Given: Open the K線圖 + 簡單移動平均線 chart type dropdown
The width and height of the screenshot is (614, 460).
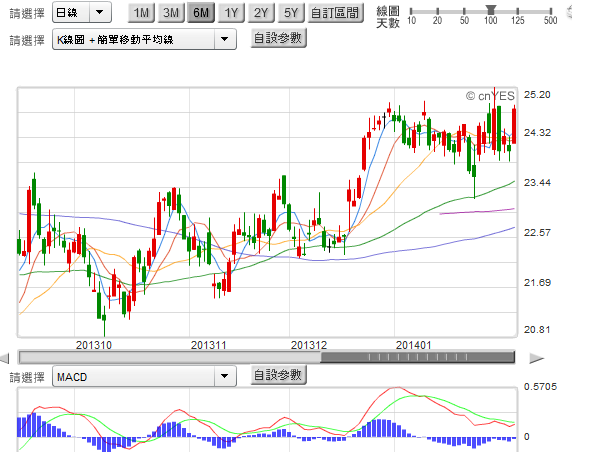Looking at the screenshot, I should (x=144, y=39).
